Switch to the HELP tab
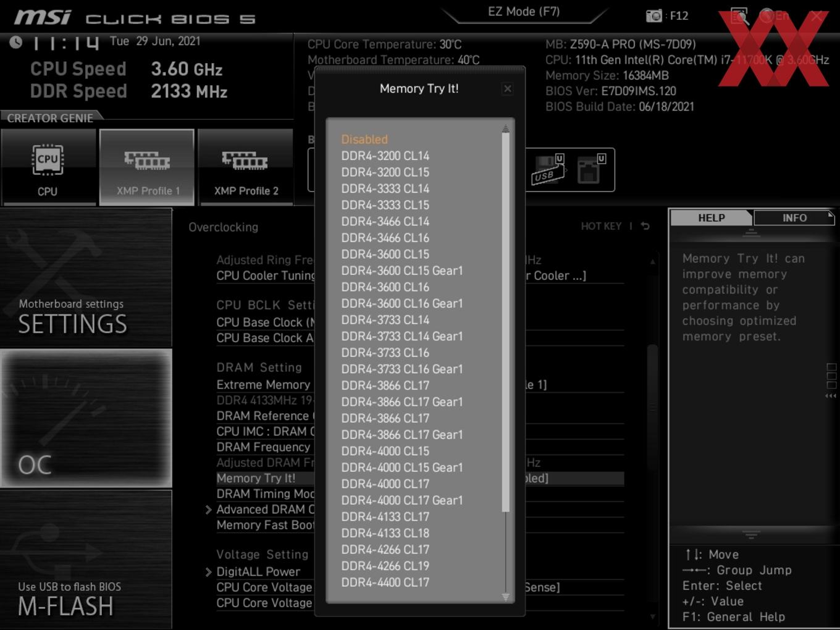 712,218
